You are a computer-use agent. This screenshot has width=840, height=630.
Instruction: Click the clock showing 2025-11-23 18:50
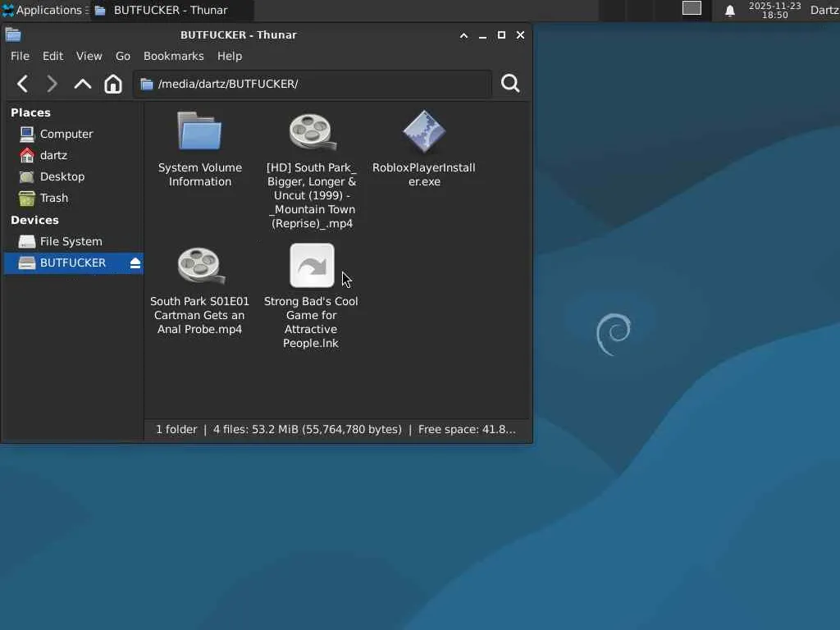(x=774, y=10)
